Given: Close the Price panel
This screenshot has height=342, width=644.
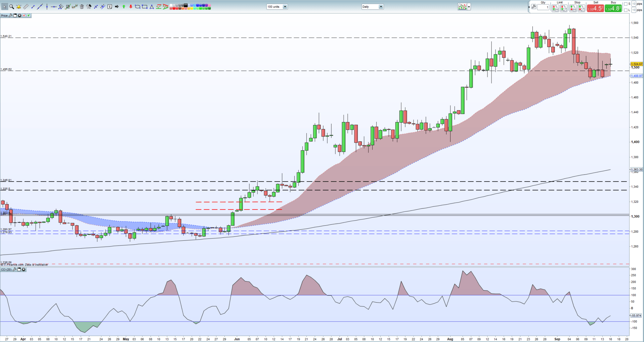Looking at the screenshot, I should click(19, 15).
